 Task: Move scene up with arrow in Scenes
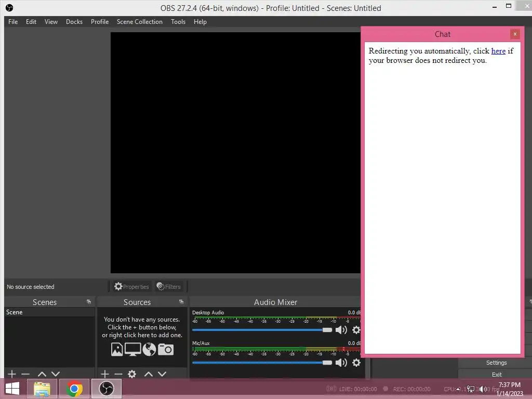tap(42, 374)
